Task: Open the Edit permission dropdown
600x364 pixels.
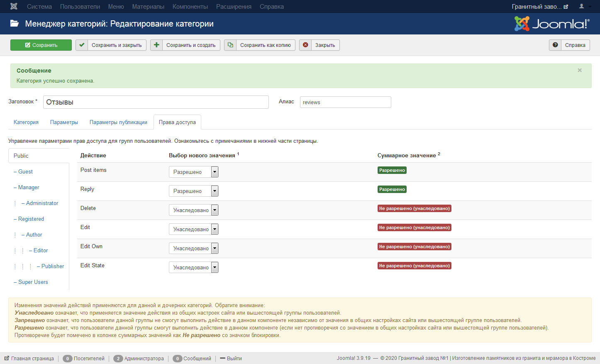Action: pyautogui.click(x=193, y=229)
